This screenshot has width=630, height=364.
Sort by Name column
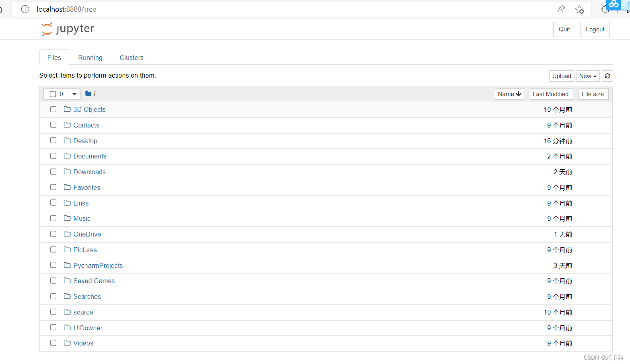click(x=509, y=94)
